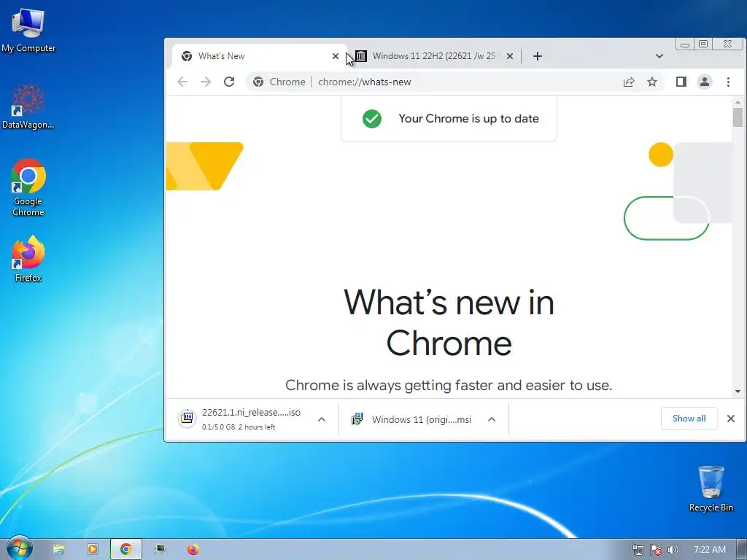Click the Chrome taskbar button

[x=125, y=550]
